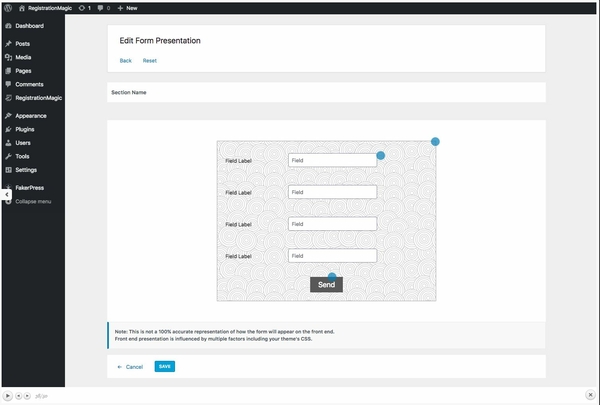Image resolution: width=600 pixels, height=405 pixels.
Task: Click the blue handle beside first field
Action: click(380, 156)
